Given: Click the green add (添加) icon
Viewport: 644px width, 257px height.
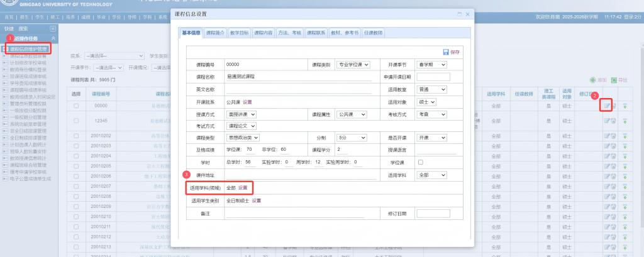Looking at the screenshot, I should (x=592, y=80).
